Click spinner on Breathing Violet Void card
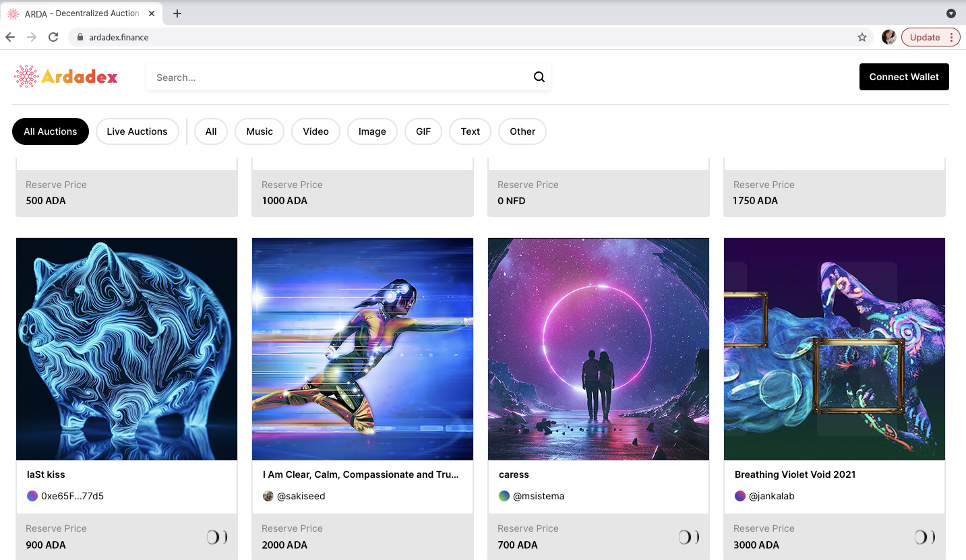Viewport: 966px width, 560px height. click(x=924, y=537)
